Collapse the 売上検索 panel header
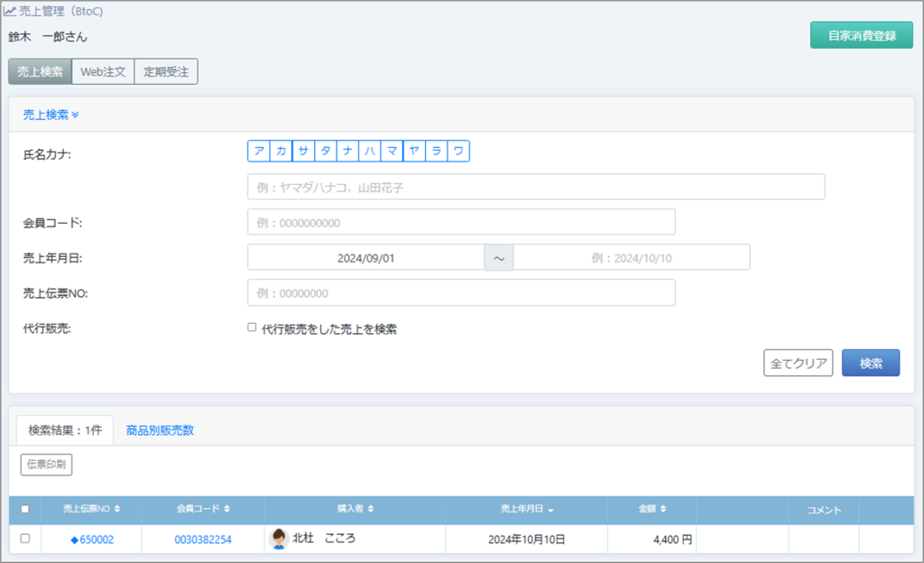This screenshot has height=563, width=924. pos(51,115)
